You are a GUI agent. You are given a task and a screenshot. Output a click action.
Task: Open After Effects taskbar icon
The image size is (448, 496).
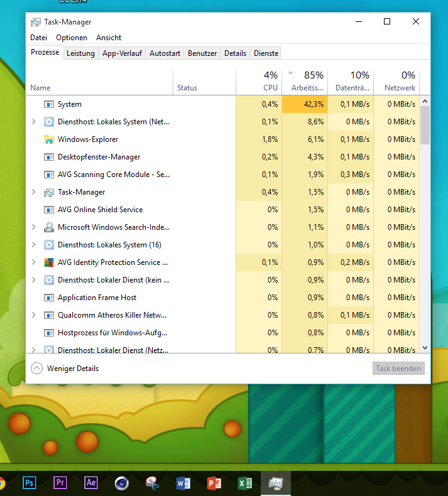91,483
